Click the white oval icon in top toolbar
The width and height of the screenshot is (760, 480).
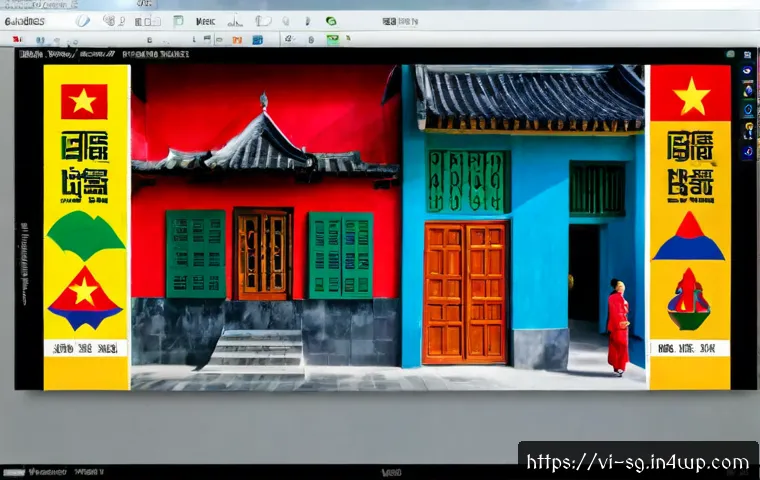[83, 21]
